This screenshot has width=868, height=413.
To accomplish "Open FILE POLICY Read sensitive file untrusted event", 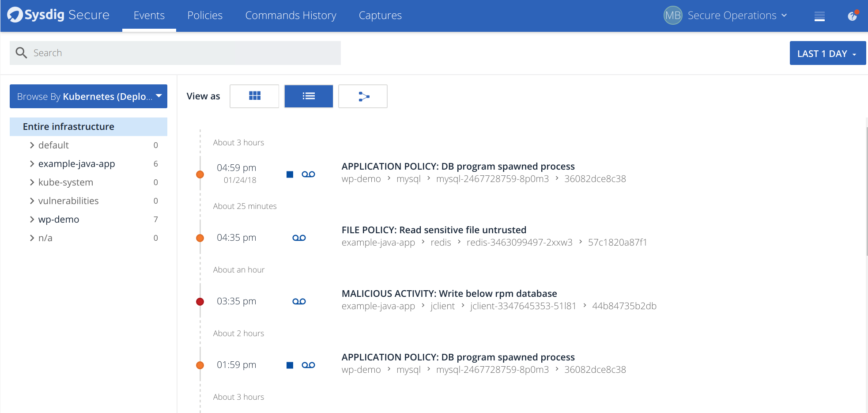I will pyautogui.click(x=434, y=230).
